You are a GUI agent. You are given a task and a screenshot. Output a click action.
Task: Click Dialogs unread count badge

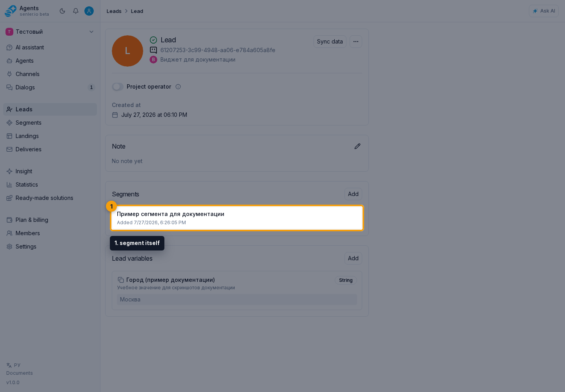point(91,87)
